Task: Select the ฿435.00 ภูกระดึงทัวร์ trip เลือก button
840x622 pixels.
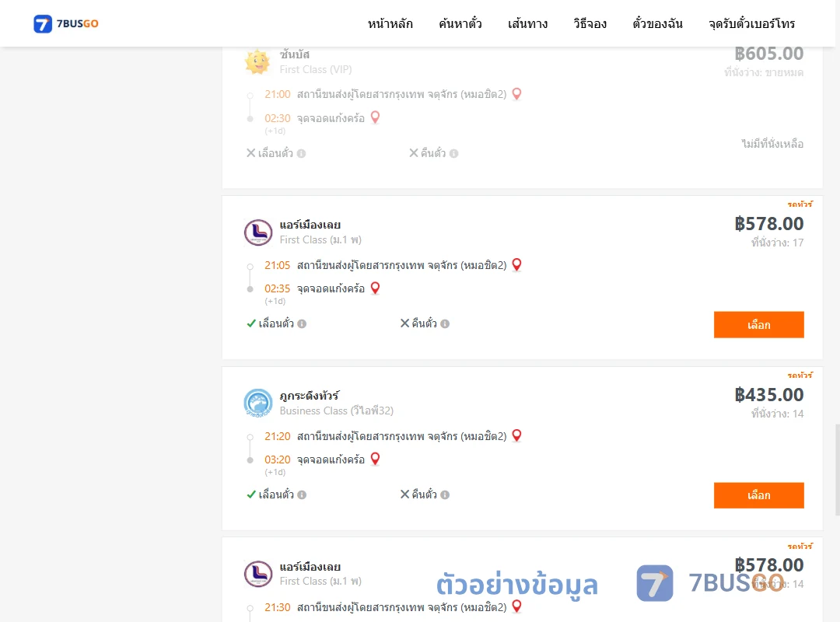Action: (x=758, y=495)
